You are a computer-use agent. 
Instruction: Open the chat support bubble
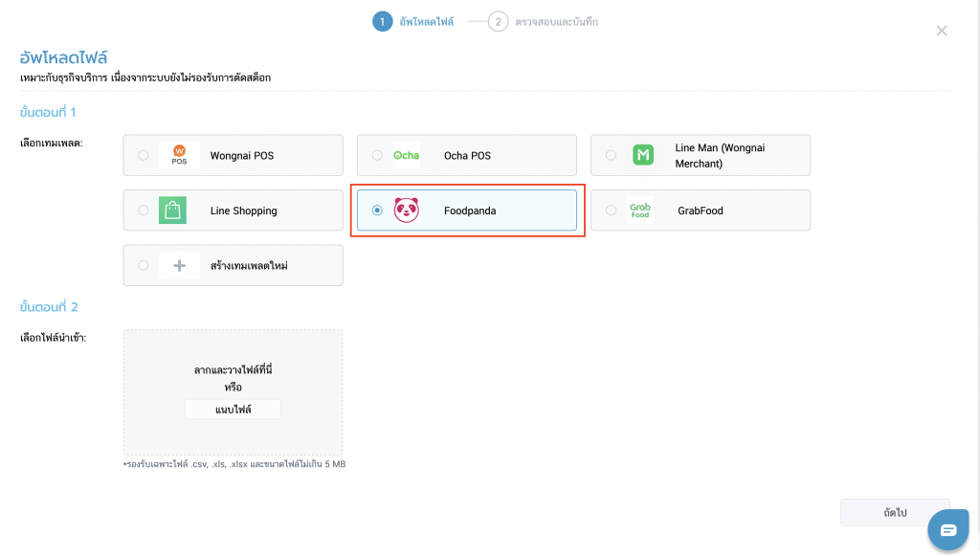point(948,530)
